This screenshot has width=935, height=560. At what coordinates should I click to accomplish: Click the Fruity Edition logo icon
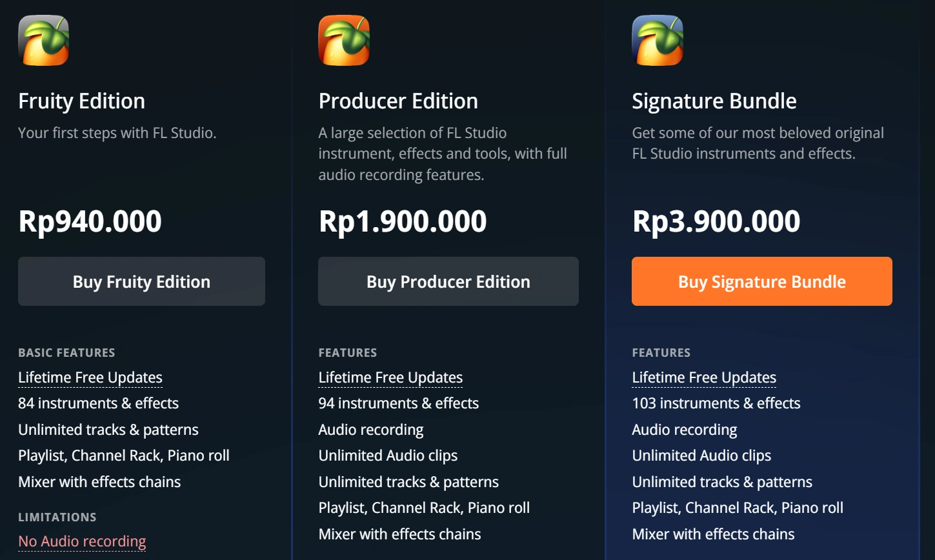43,40
